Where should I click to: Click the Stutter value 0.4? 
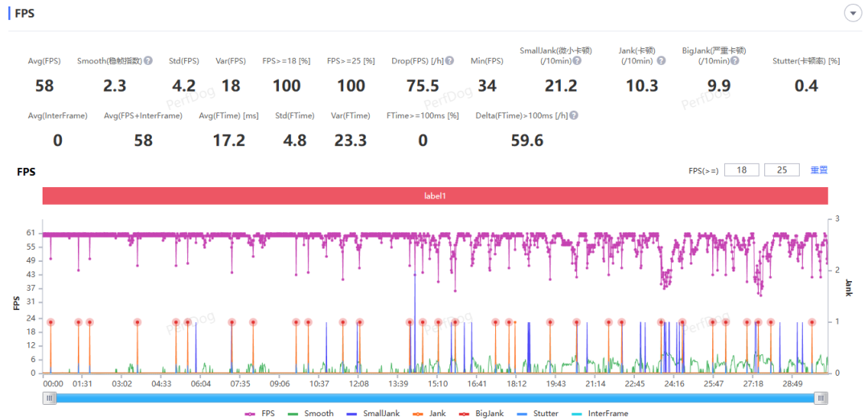(x=806, y=86)
